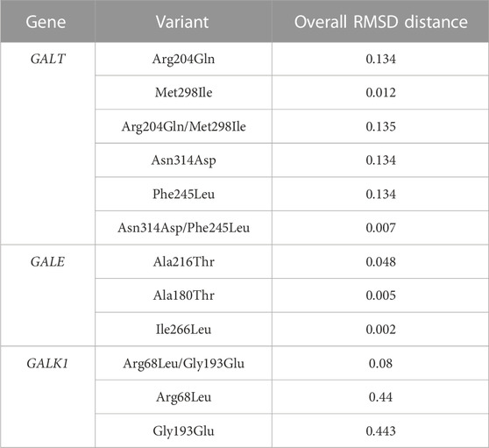Viewport: 489px width, 448px height.
Task: Click the RMSD value 0.08
Action: tap(381, 363)
